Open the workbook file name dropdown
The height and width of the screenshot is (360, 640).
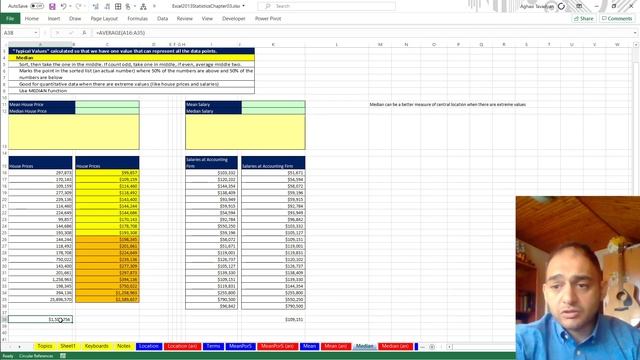pyautogui.click(x=244, y=6)
